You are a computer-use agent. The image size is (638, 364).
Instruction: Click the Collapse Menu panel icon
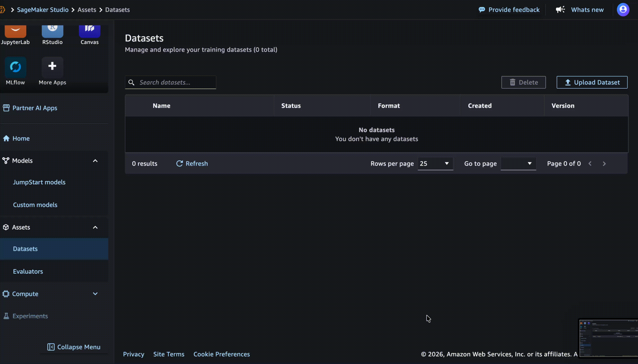tap(51, 347)
